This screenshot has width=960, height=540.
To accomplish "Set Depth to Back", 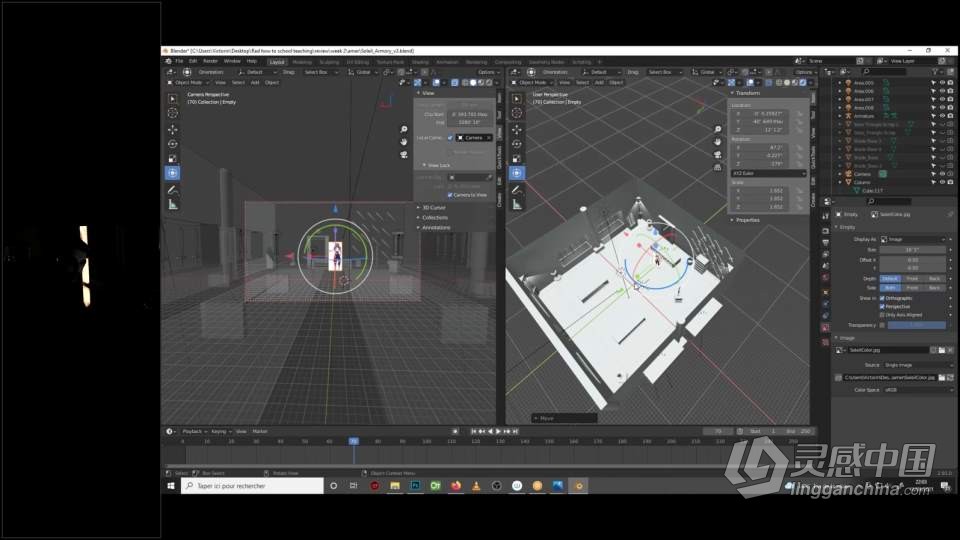I will point(935,279).
